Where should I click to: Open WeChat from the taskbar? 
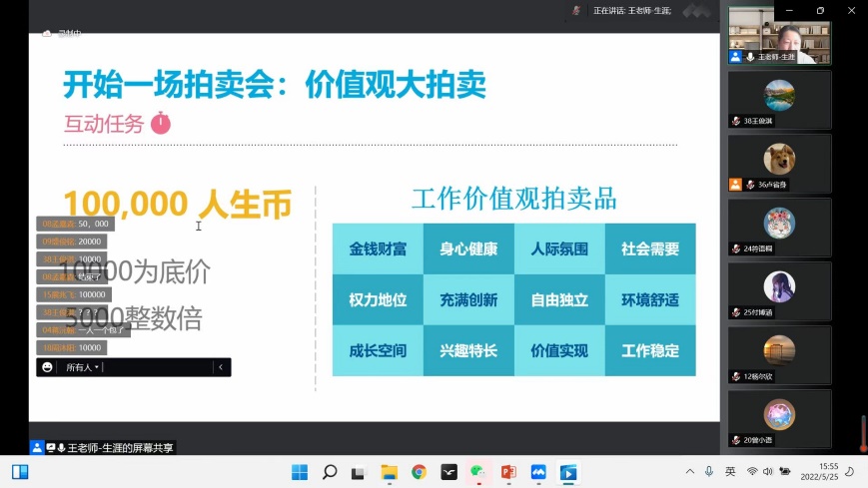(478, 472)
